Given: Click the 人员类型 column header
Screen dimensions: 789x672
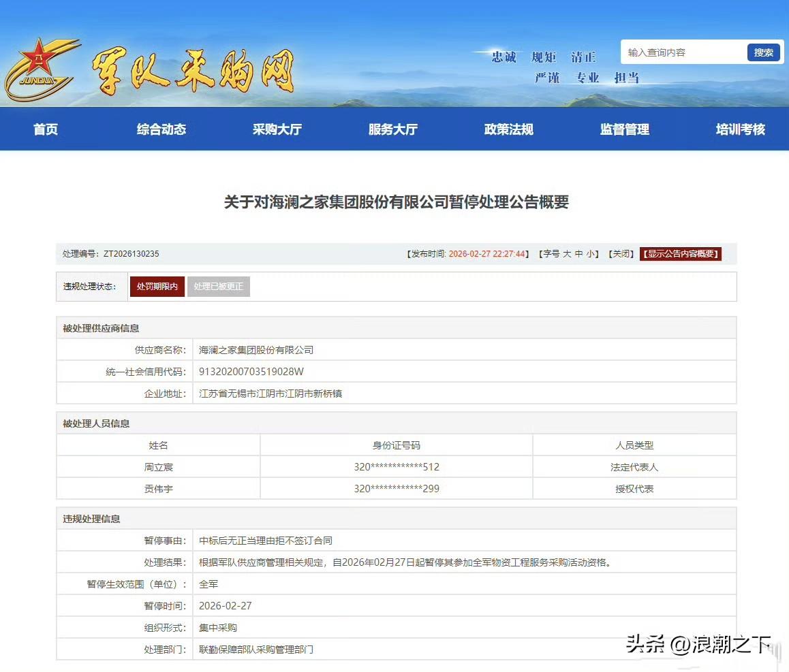Looking at the screenshot, I should point(634,446).
